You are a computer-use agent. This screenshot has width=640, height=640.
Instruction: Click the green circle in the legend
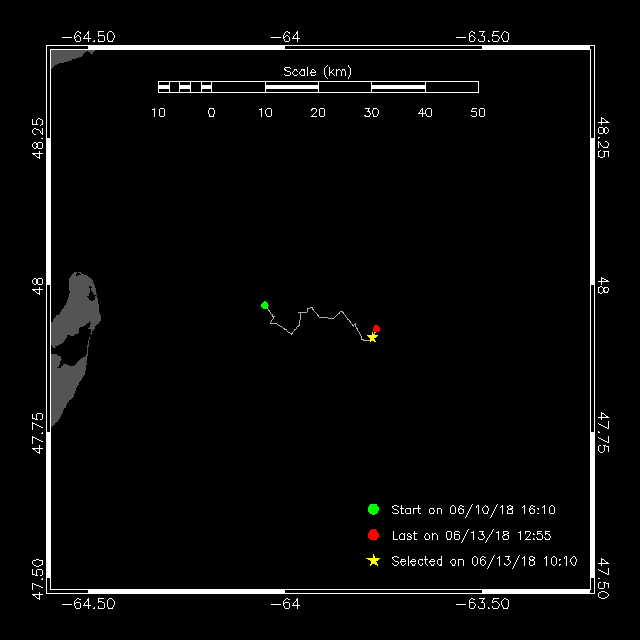[x=373, y=509]
